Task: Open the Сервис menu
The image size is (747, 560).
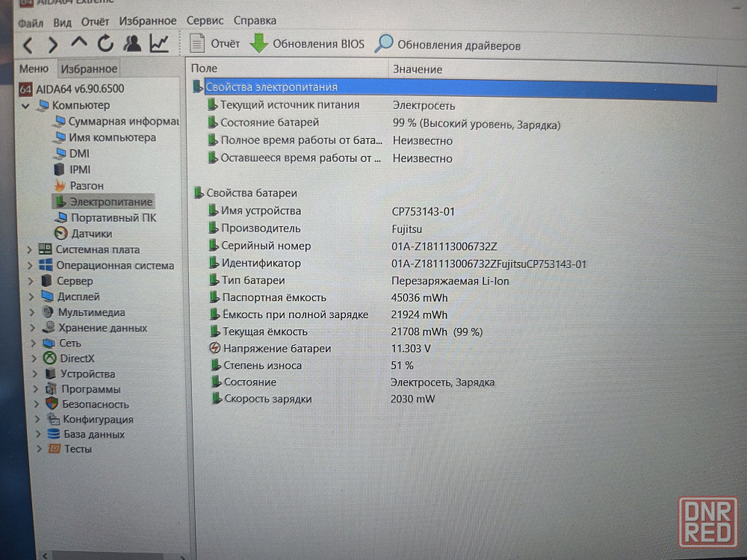Action: point(205,21)
